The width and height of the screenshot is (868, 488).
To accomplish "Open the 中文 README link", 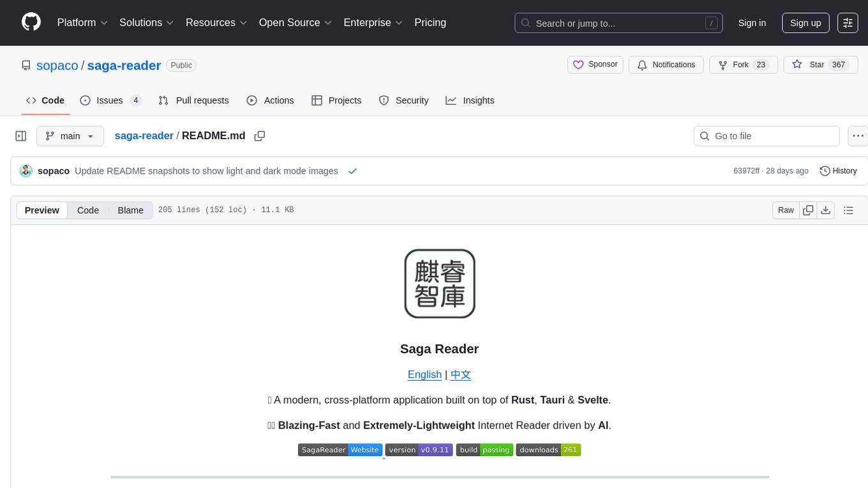I will 460,375.
